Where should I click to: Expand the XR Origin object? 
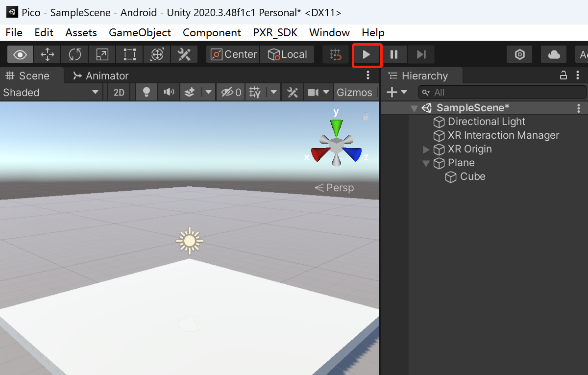click(x=426, y=149)
